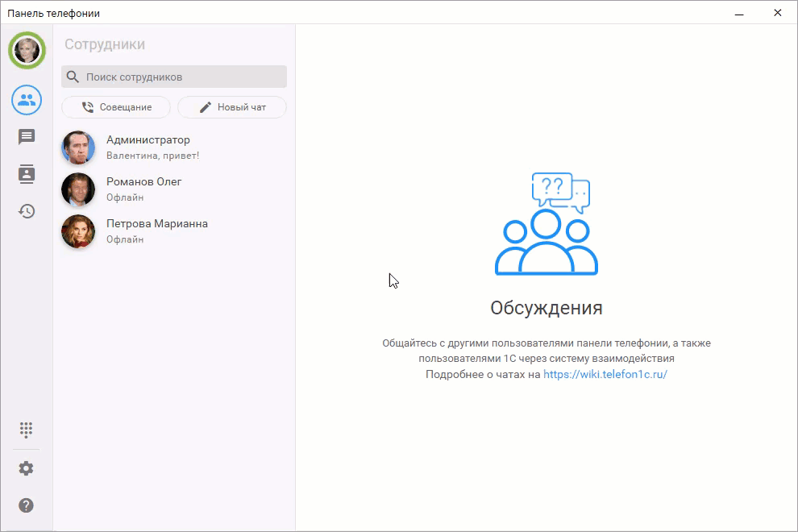Click the Новый чат button
This screenshot has height=532, width=798.
click(232, 107)
